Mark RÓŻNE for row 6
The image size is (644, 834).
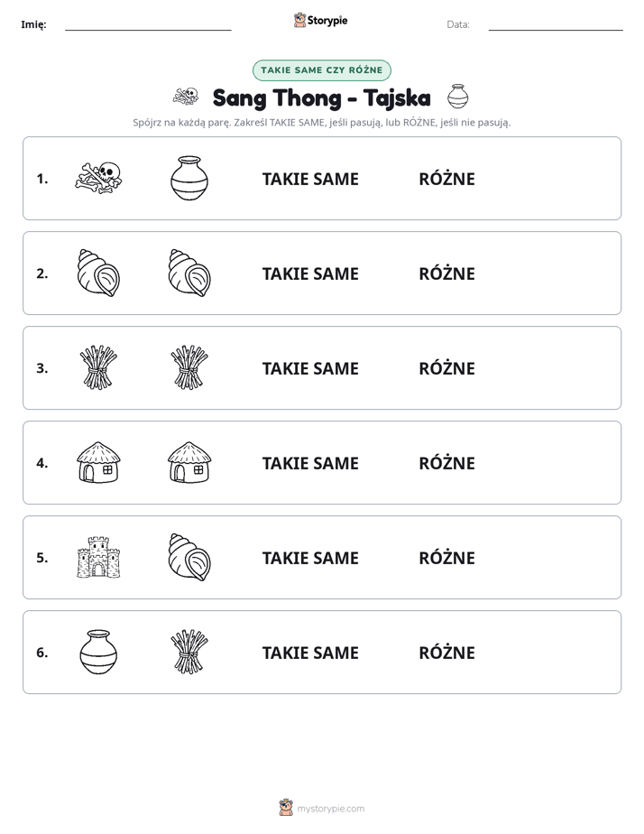click(x=446, y=652)
